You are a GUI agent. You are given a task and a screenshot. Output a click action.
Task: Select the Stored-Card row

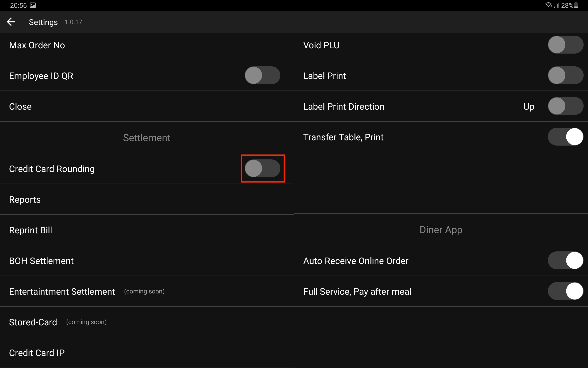point(33,322)
